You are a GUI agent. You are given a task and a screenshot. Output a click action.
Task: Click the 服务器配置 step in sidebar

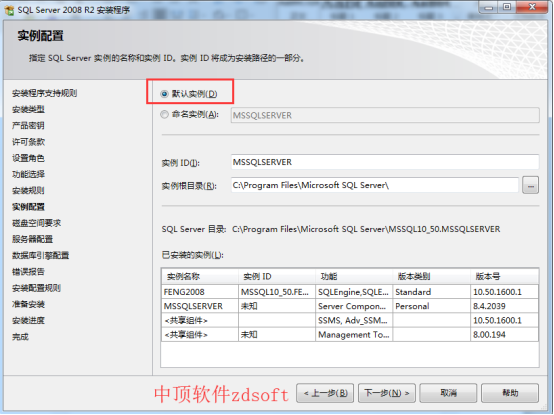coord(33,239)
